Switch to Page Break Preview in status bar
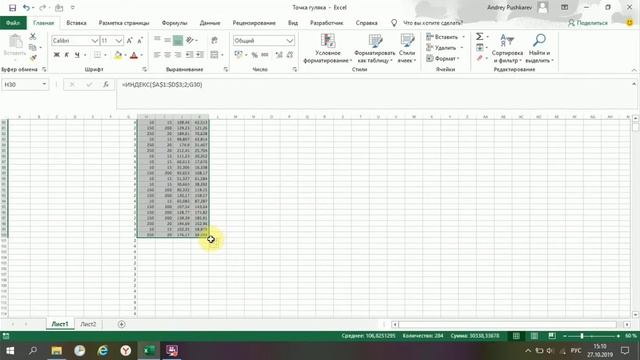This screenshot has width=640, height=360. point(552,336)
